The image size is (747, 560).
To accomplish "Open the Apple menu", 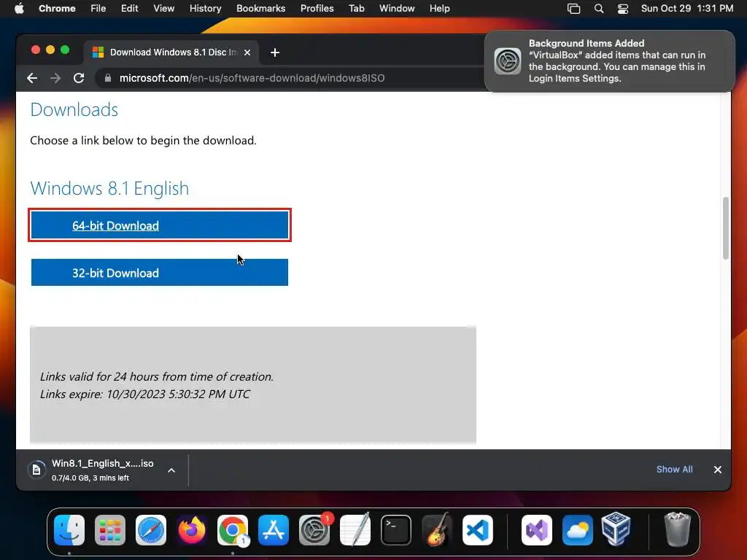I will 19,9.
